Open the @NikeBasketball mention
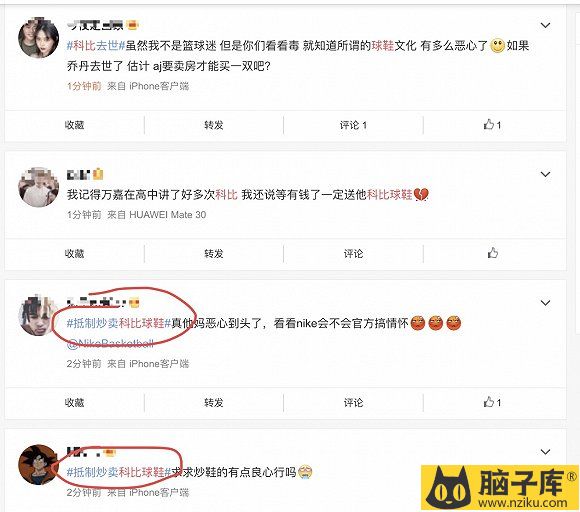This screenshot has width=580, height=512. (x=110, y=344)
